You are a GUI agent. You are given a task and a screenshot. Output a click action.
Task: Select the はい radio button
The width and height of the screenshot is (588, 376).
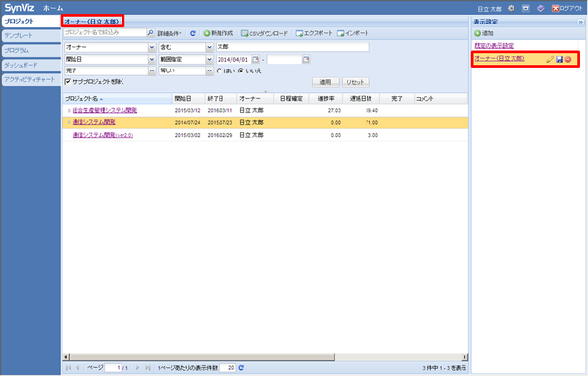(x=220, y=70)
